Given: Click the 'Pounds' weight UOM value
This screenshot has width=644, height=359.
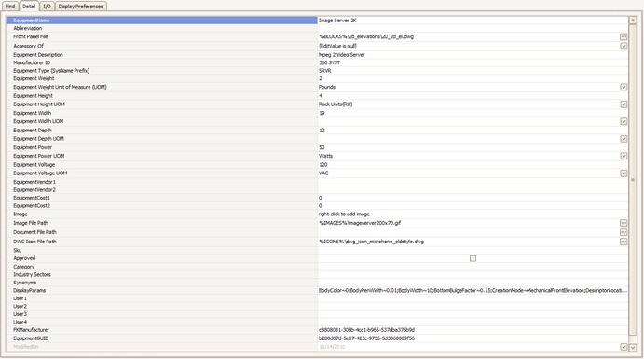Looking at the screenshot, I should click(327, 87).
